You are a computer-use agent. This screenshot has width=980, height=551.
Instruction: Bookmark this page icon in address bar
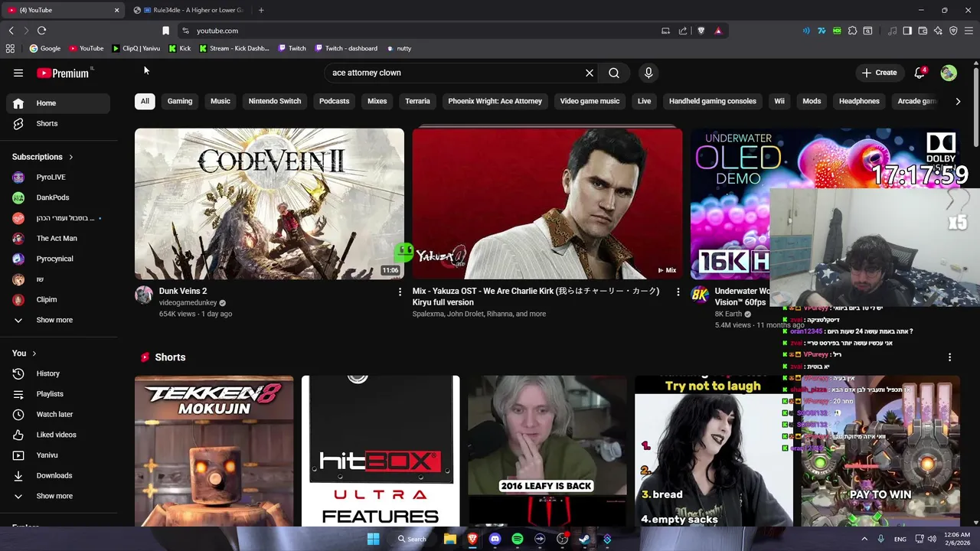[165, 31]
